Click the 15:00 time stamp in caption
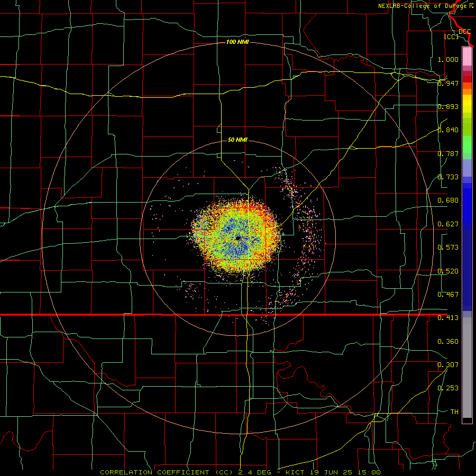 tap(369, 472)
